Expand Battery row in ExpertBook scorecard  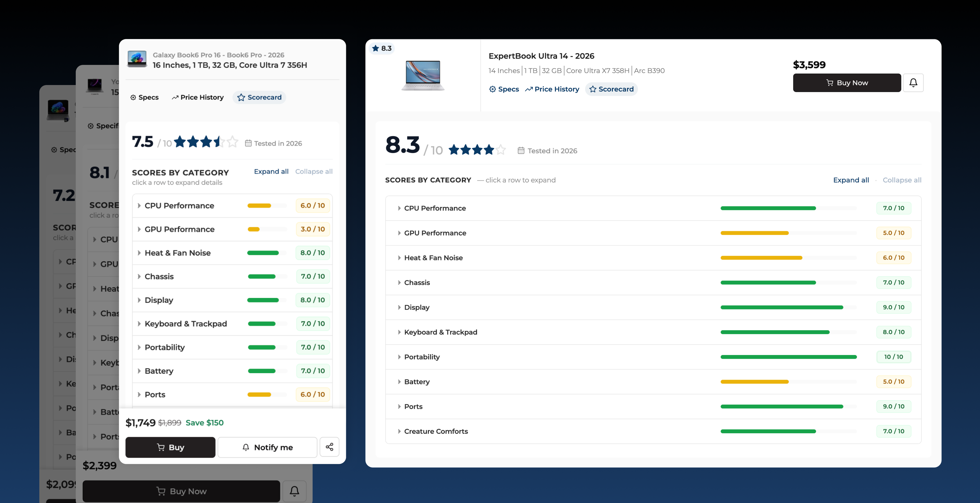(653, 382)
